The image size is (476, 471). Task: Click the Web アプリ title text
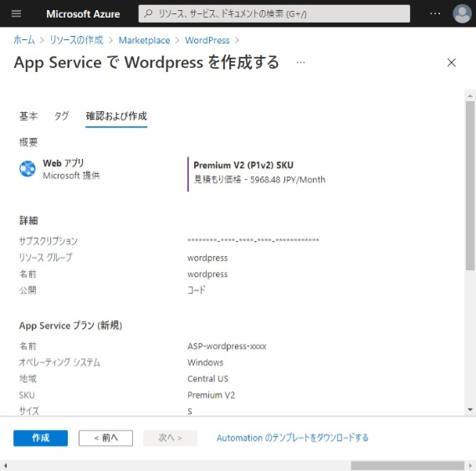click(x=63, y=163)
